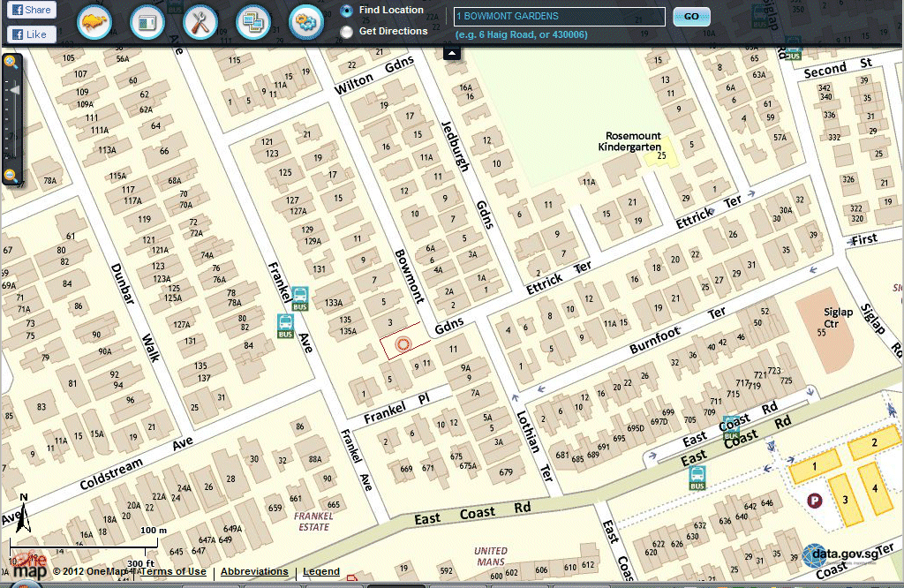Zoom out with the bottom magnifier icon
This screenshot has width=904, height=588.
click(11, 176)
